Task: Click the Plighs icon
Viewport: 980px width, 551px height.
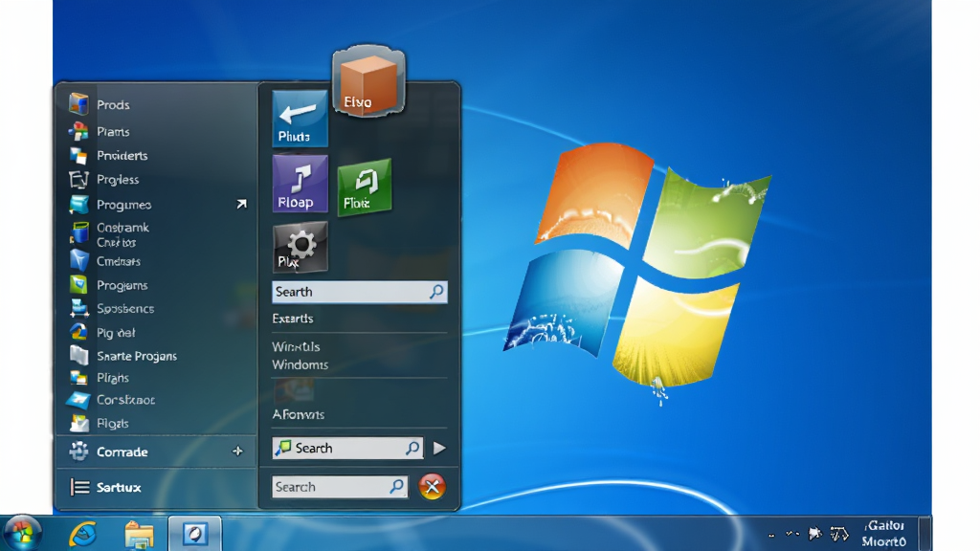Action: pyautogui.click(x=78, y=377)
